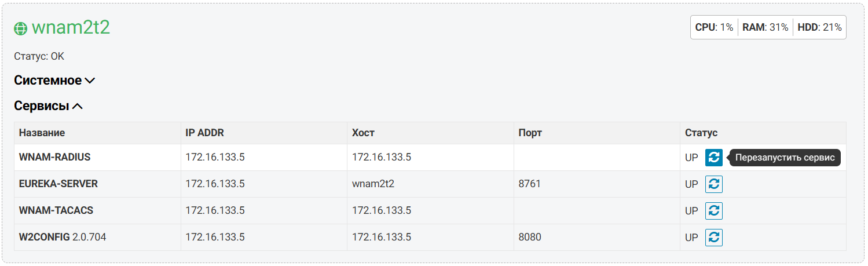Collapse the Сервисы section

click(49, 106)
